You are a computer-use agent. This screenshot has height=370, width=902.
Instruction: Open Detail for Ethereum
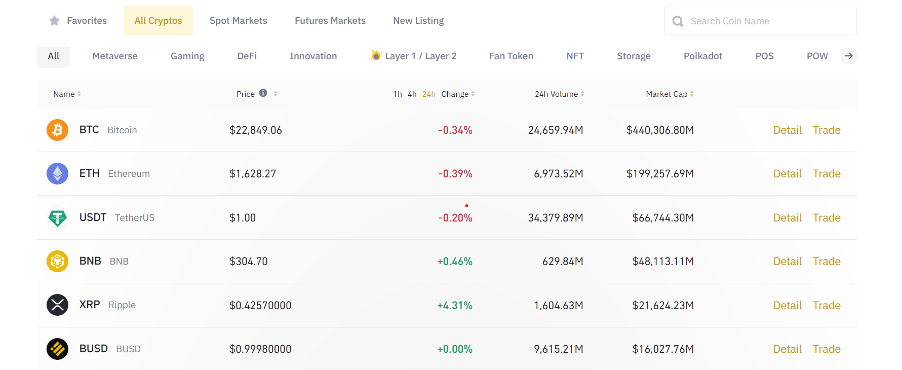[x=787, y=173]
